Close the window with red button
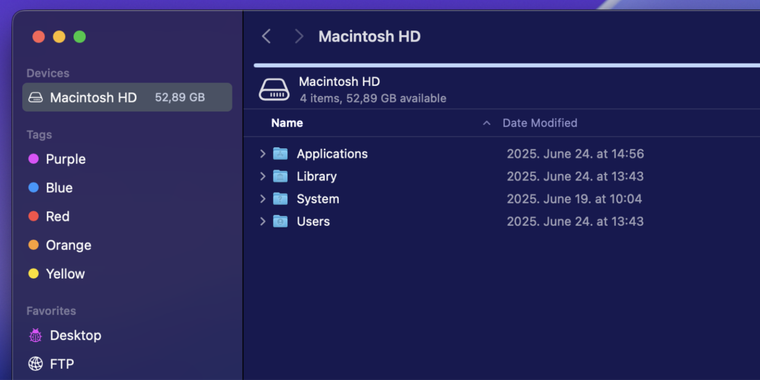 [38, 36]
